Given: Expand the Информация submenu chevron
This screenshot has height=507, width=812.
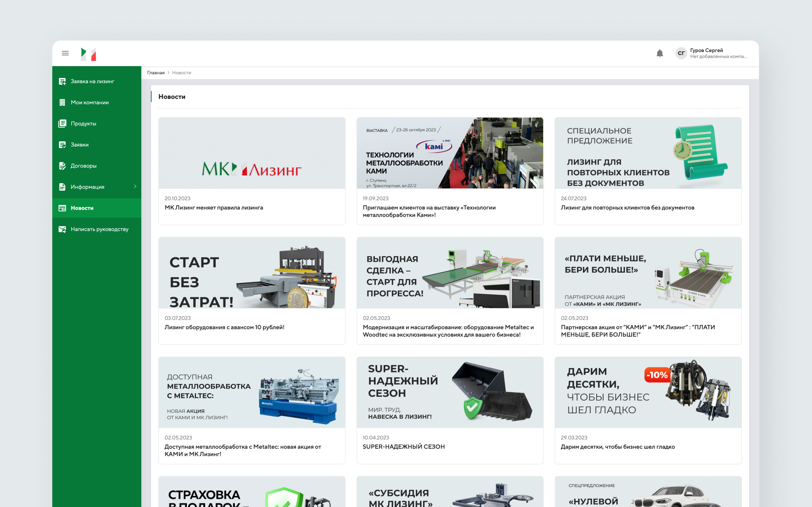Looking at the screenshot, I should coord(135,187).
